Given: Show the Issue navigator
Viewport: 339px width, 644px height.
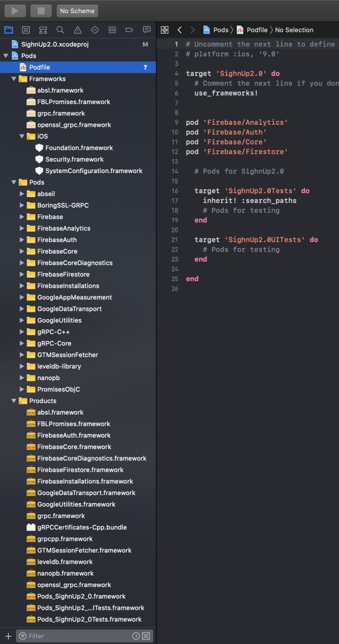Looking at the screenshot, I should tap(78, 30).
